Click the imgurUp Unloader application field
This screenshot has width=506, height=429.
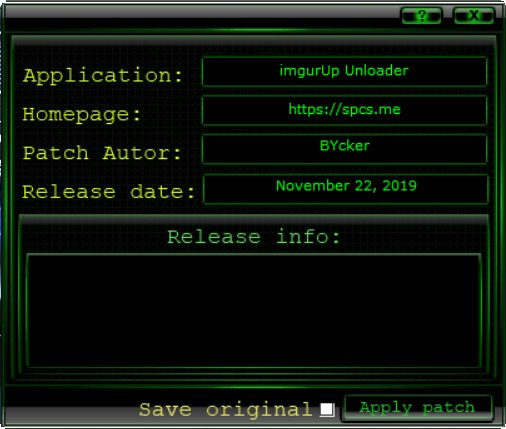344,72
